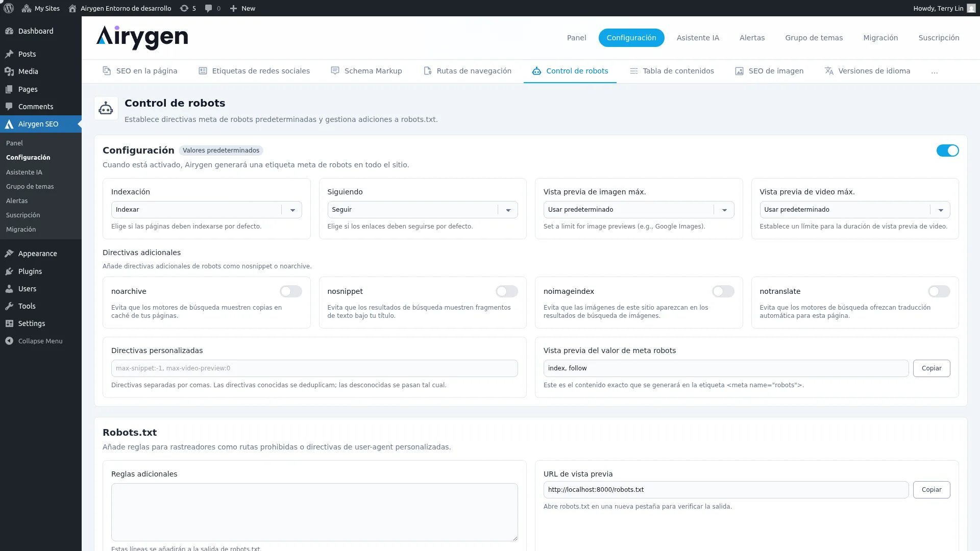Image resolution: width=980 pixels, height=551 pixels.
Task: Click the robot icon beside Control de robots heading
Action: 106,108
